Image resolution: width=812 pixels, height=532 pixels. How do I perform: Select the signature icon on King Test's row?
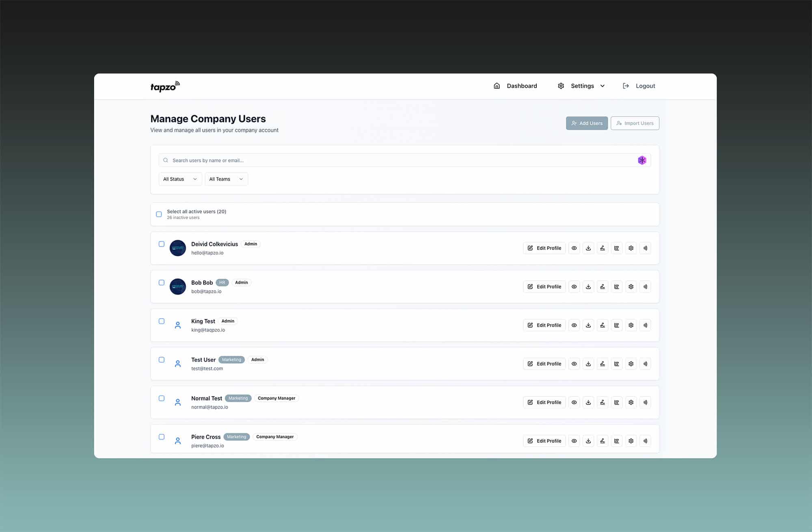(x=603, y=325)
